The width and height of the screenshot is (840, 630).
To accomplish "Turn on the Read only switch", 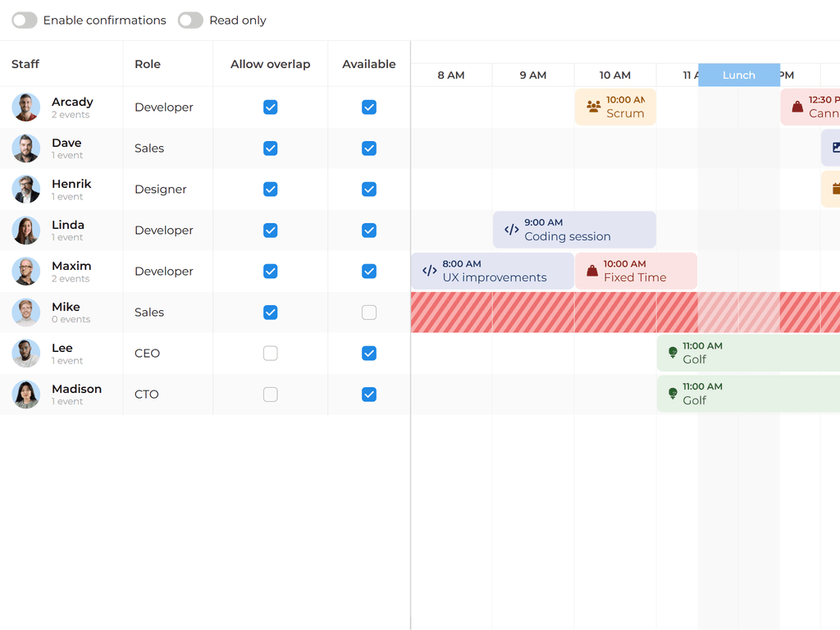I will tap(190, 20).
